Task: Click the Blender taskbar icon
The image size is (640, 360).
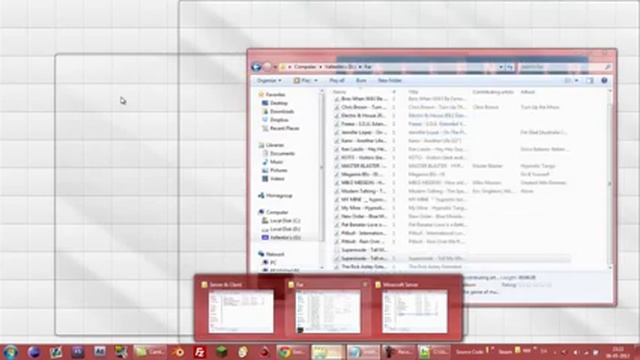Action: 178,352
